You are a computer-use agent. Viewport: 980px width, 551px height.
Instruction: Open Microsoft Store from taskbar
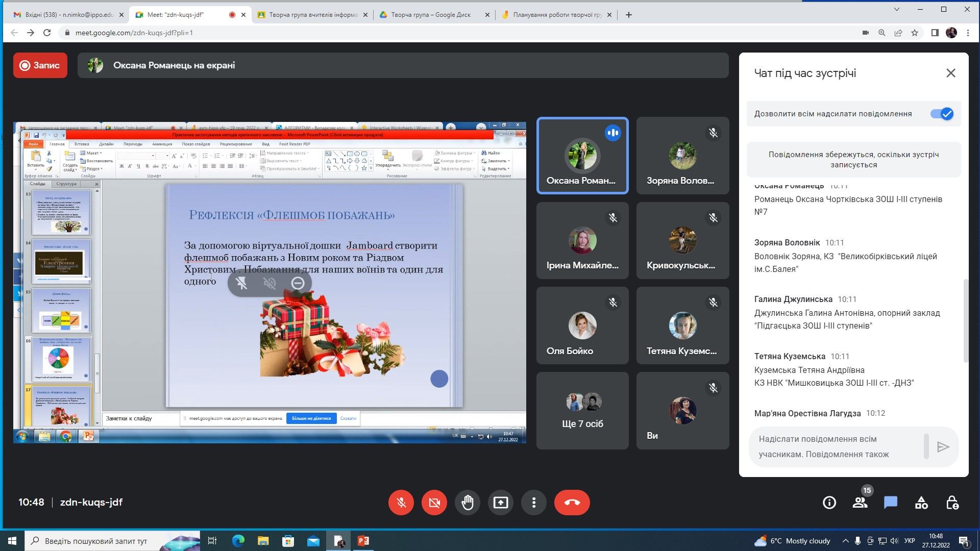288,541
